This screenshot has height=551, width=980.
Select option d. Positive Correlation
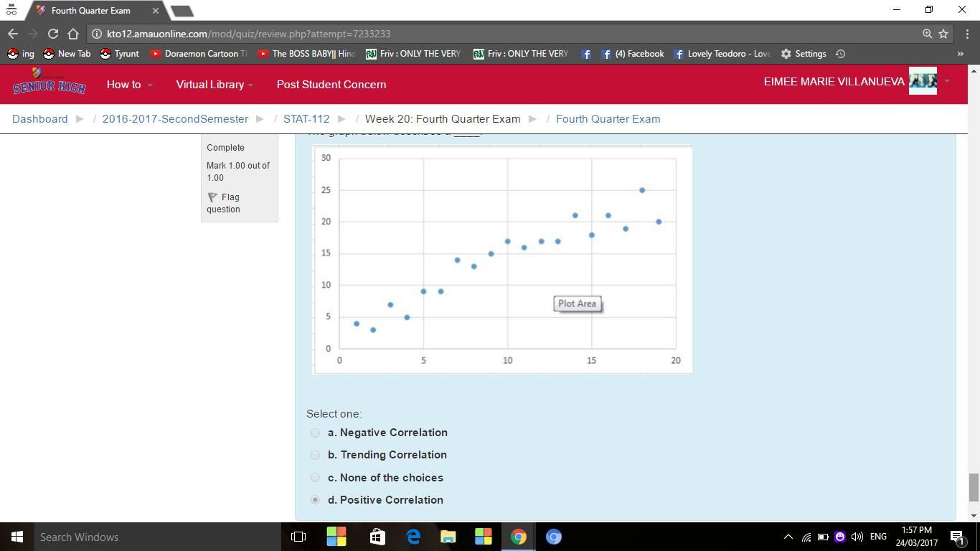(x=315, y=500)
